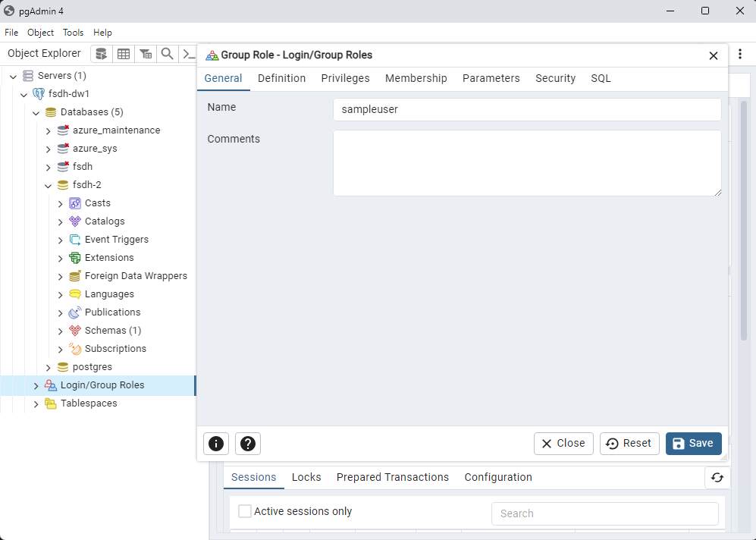Click the Reset button
Image resolution: width=756 pixels, height=540 pixels.
click(629, 444)
